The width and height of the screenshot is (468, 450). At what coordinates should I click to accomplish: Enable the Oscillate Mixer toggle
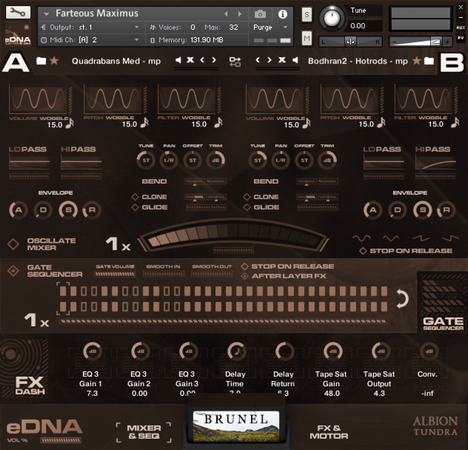13,244
